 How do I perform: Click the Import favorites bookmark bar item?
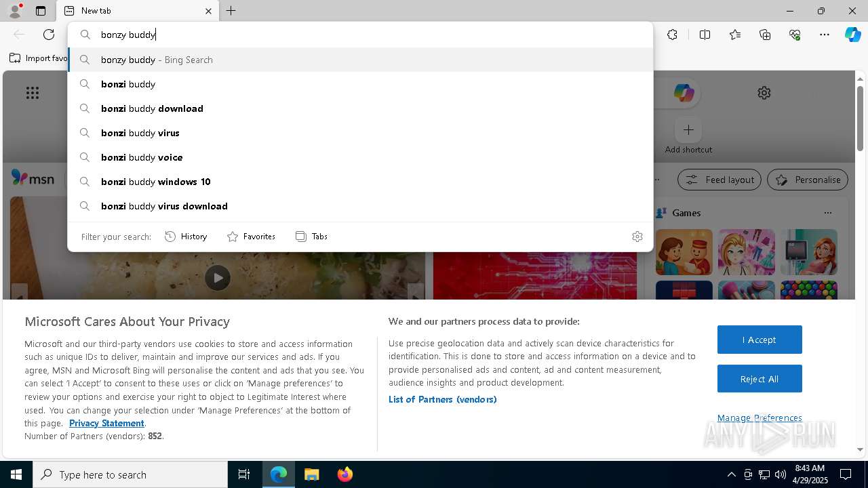pyautogui.click(x=39, y=58)
